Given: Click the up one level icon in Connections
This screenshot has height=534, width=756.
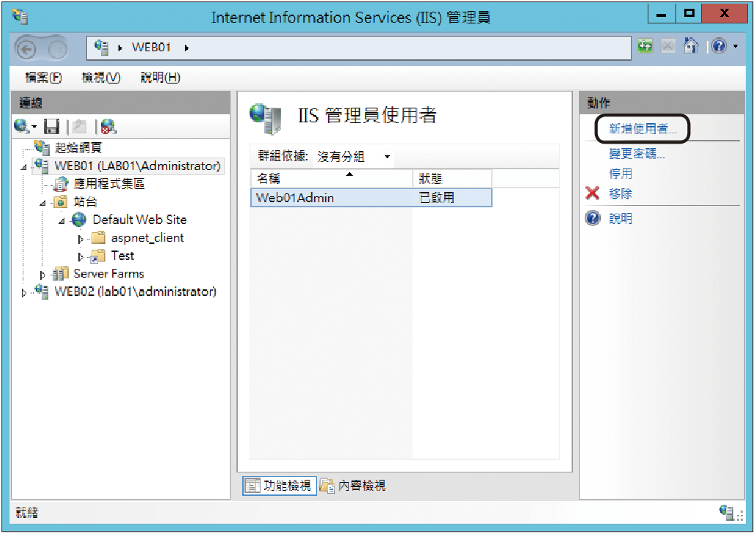Looking at the screenshot, I should (80, 127).
